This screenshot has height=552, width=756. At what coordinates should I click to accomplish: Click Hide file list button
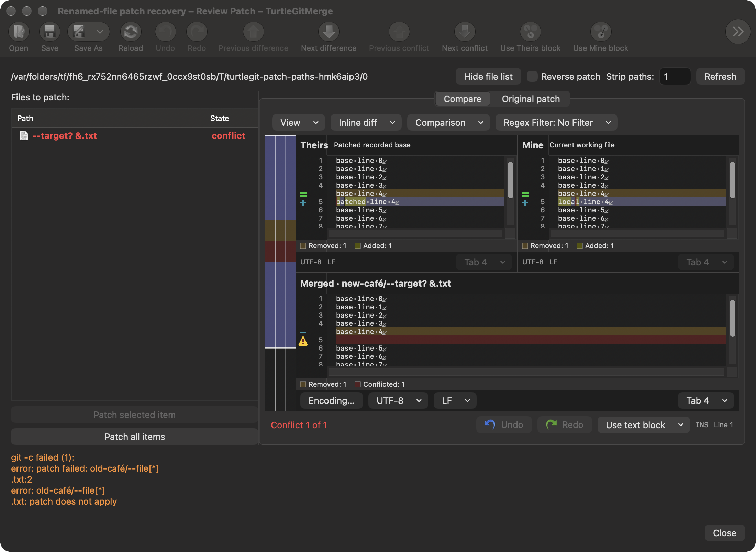tap(488, 76)
